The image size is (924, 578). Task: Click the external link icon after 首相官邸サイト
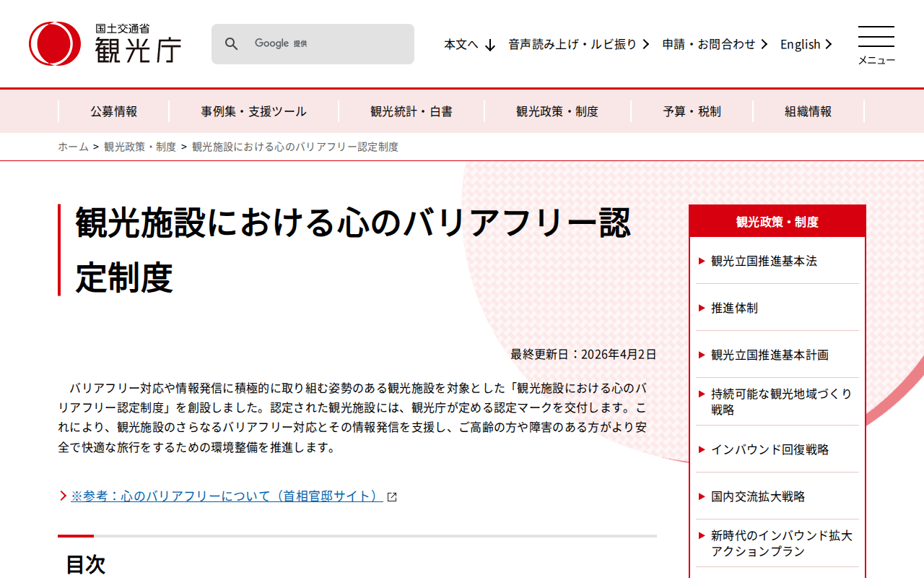click(392, 496)
